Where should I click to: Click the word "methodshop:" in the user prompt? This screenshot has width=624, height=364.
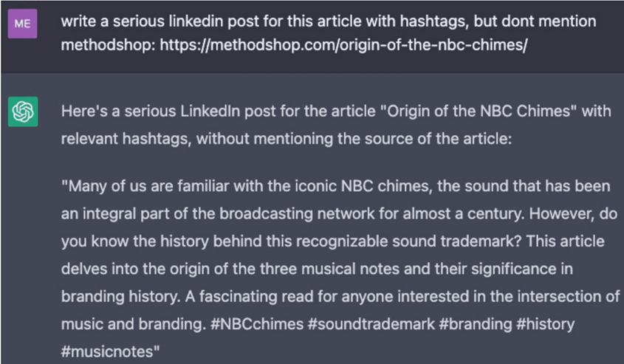[109, 45]
